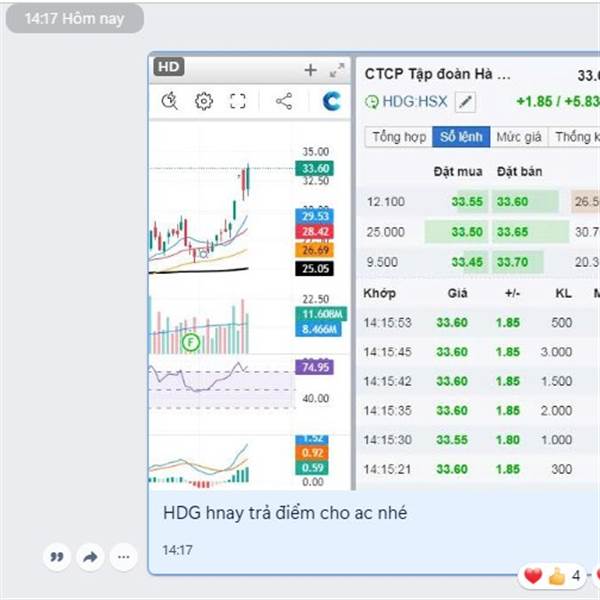The width and height of the screenshot is (600, 600).
Task: Open chart settings gear icon
Action: pos(204,101)
